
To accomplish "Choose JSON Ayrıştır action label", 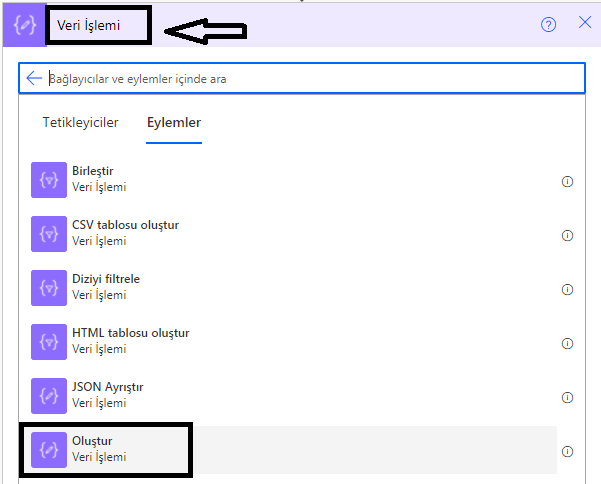I will [x=108, y=387].
